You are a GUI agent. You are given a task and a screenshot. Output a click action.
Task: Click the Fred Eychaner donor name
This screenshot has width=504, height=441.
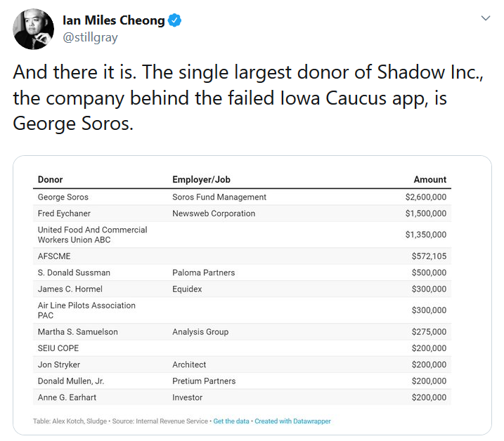[64, 213]
